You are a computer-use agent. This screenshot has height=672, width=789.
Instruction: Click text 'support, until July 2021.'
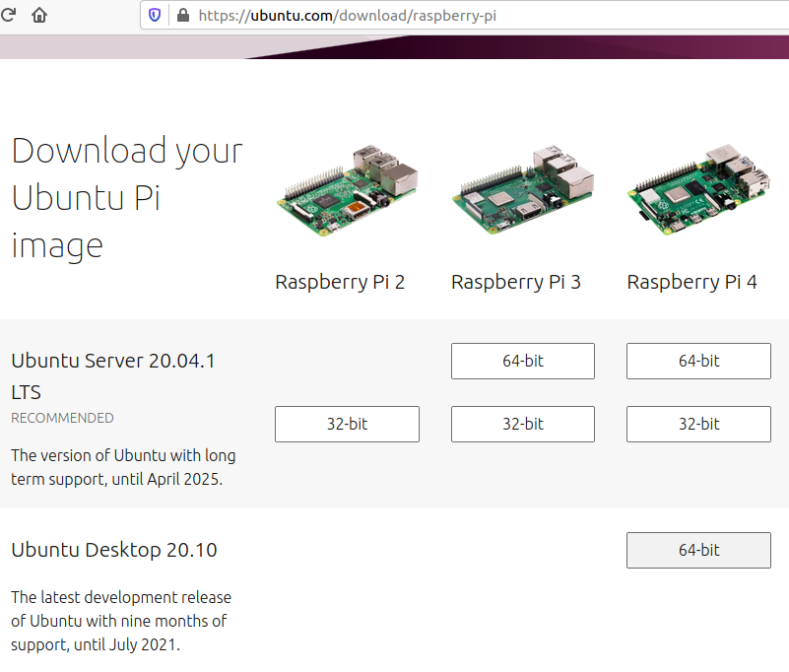pyautogui.click(x=96, y=644)
